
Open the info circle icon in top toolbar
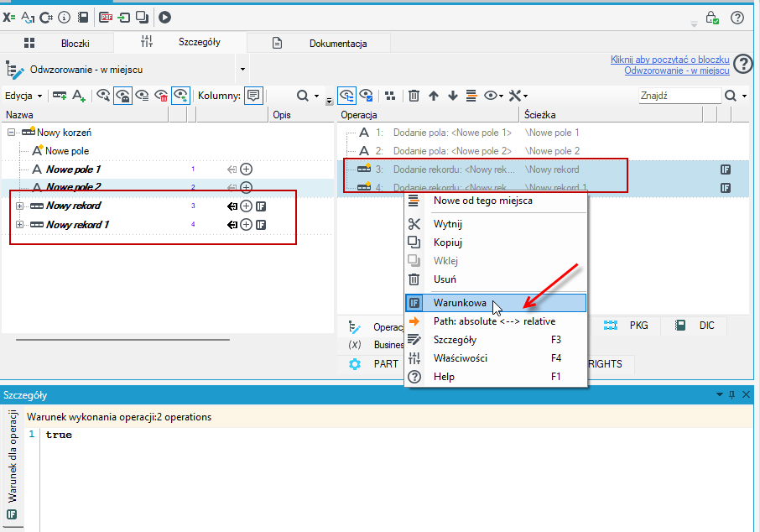click(64, 18)
